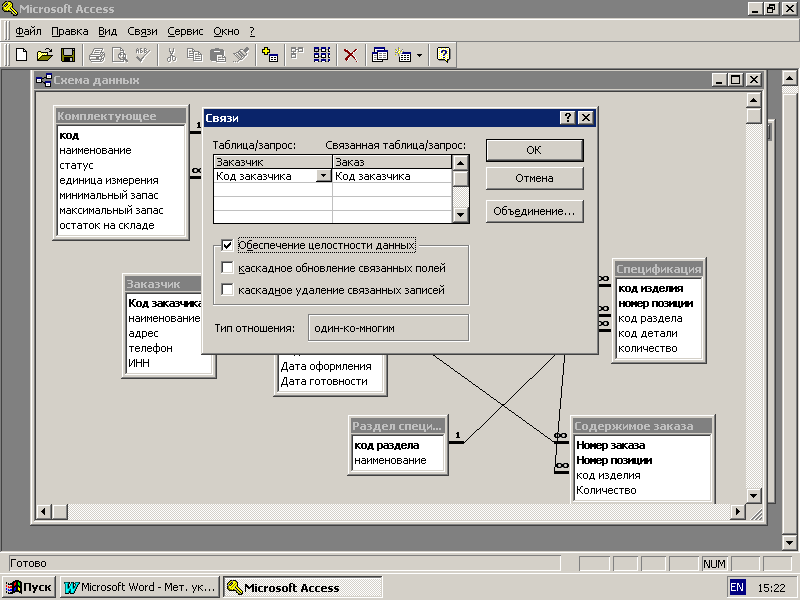
Task: Open the ? help menu
Action: [252, 32]
